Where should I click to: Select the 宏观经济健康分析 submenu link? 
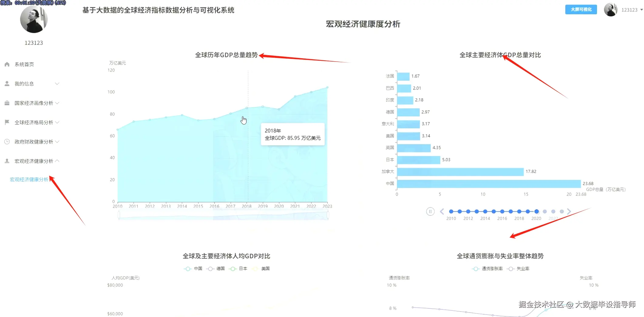coord(29,179)
